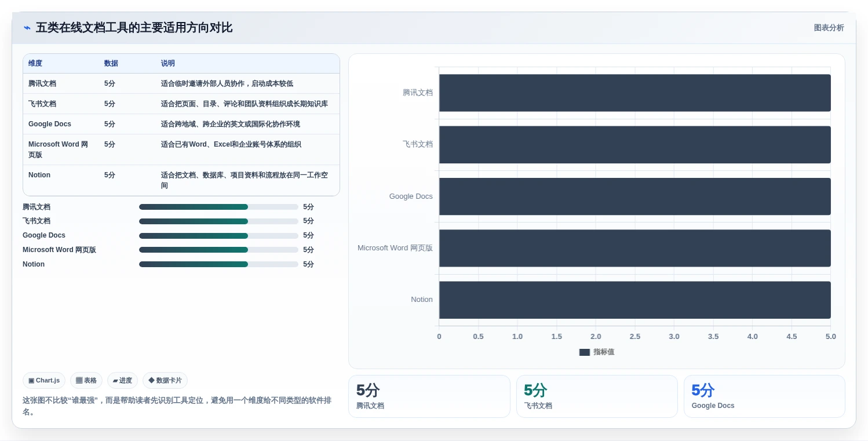Click the Microsoft Word 网页版 y-axis label
Image resolution: width=868 pixels, height=441 pixels.
coord(395,248)
